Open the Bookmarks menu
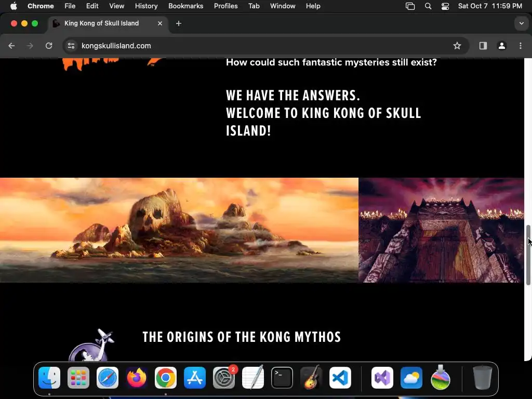Image resolution: width=532 pixels, height=399 pixels. click(x=185, y=6)
